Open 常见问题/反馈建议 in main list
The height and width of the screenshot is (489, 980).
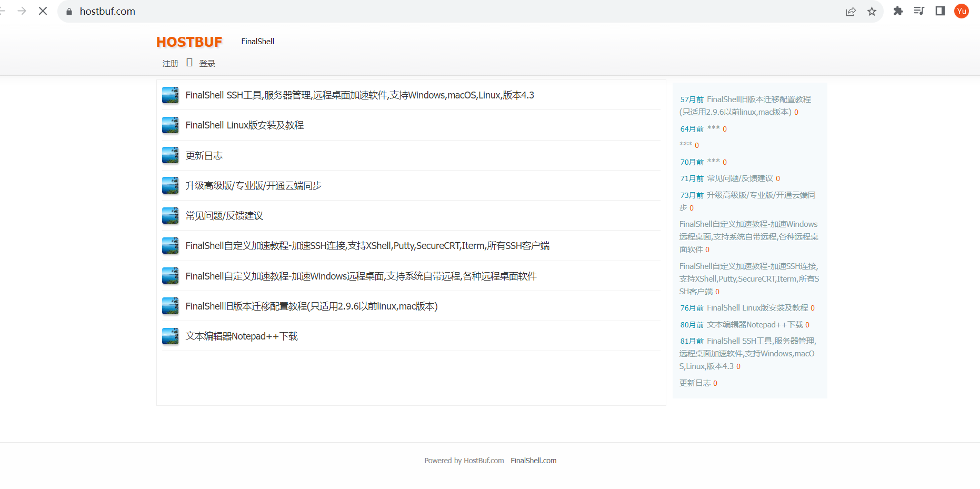tap(224, 216)
